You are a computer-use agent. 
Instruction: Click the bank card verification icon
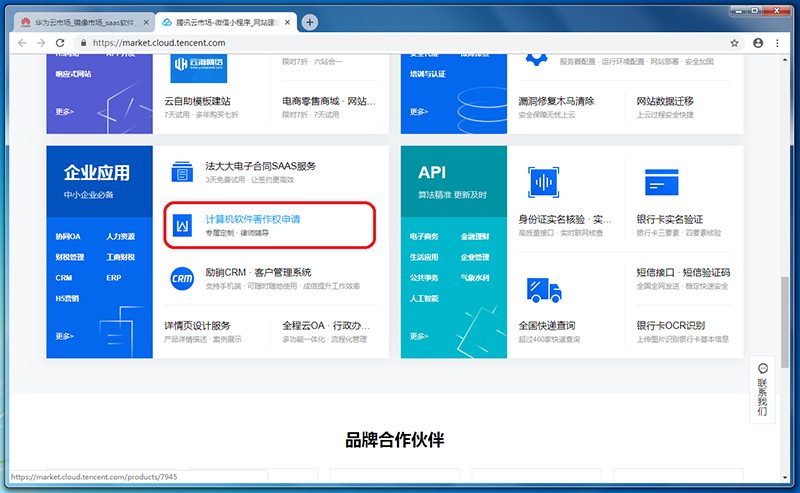tap(662, 182)
